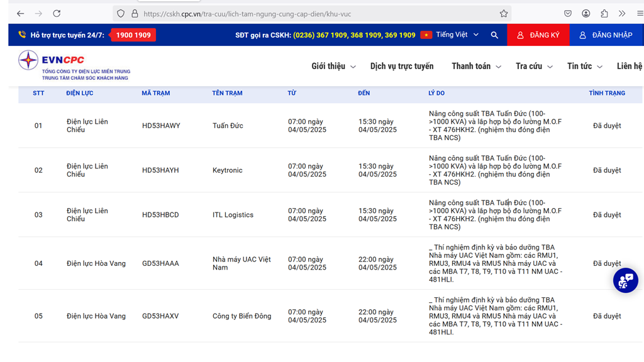
Task: Bookmark this page with the star icon
Action: pyautogui.click(x=503, y=13)
